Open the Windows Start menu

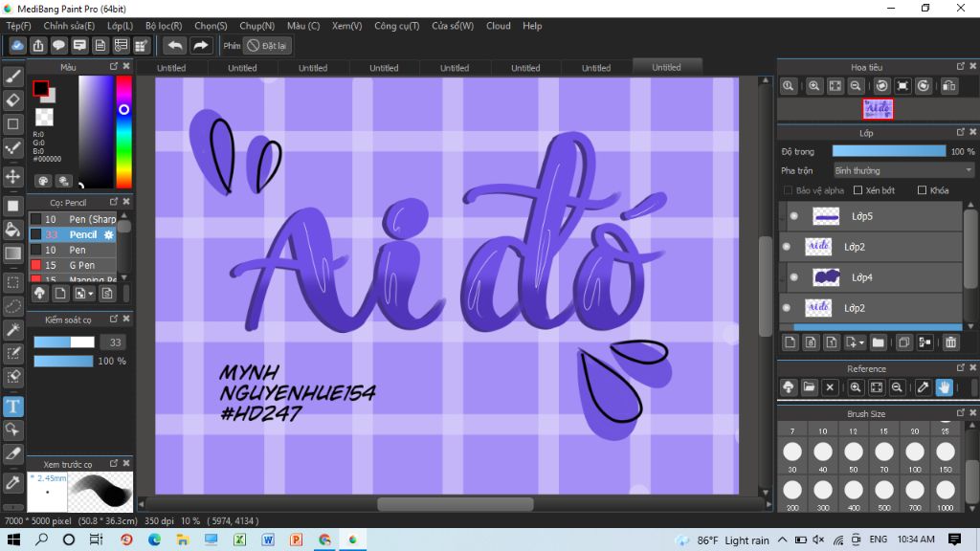pos(13,540)
